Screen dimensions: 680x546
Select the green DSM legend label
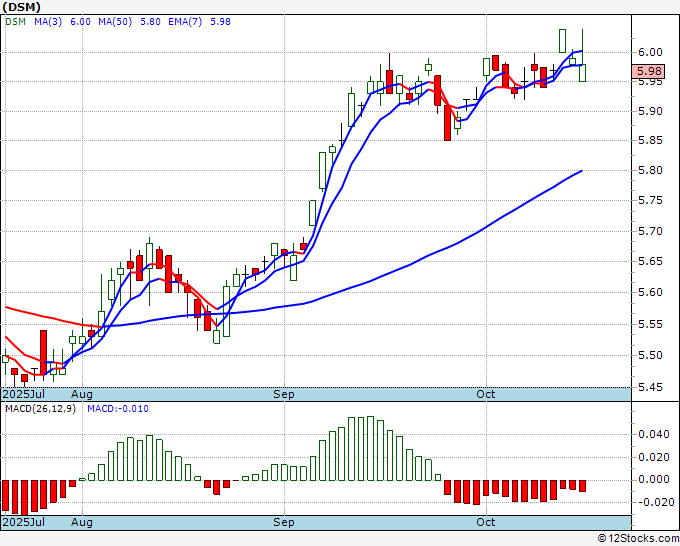(x=16, y=22)
